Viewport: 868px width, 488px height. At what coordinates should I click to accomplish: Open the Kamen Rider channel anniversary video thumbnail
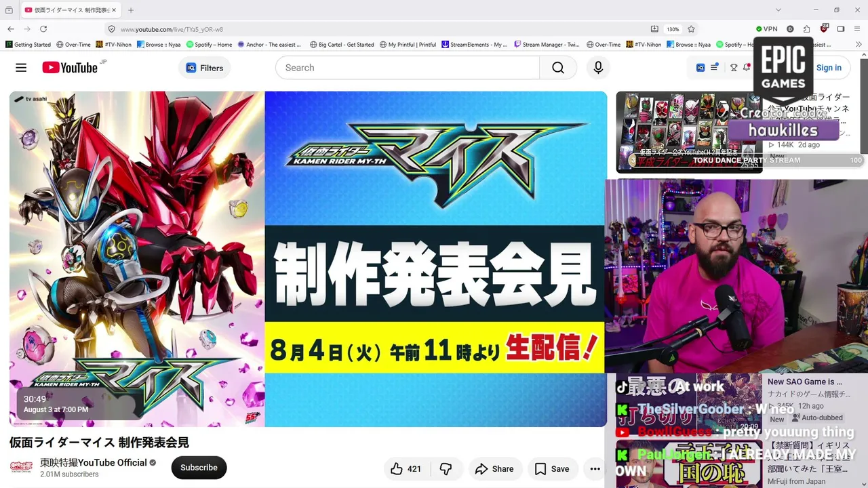(689, 132)
